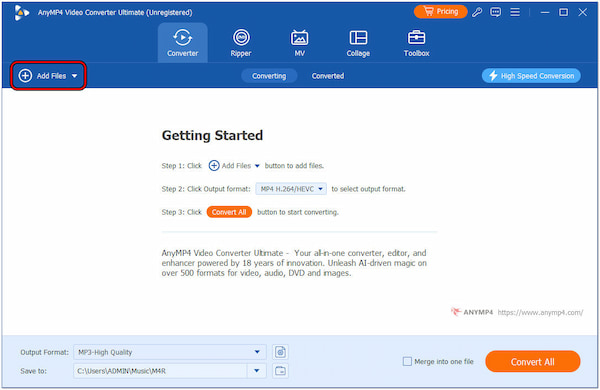Click the large Convert All button
This screenshot has width=600, height=390.
[533, 361]
